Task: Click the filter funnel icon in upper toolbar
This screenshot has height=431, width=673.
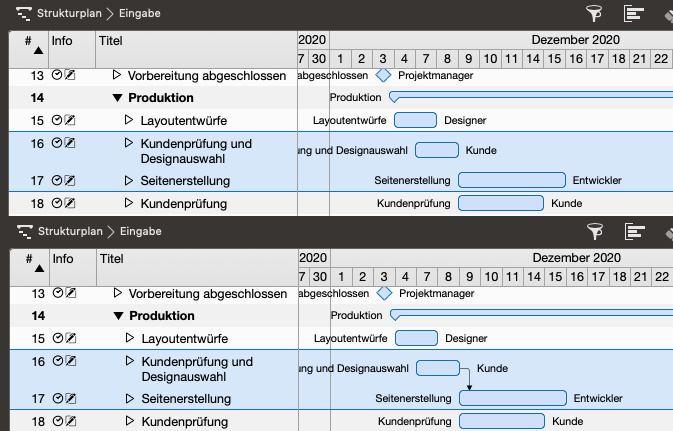Action: 594,13
